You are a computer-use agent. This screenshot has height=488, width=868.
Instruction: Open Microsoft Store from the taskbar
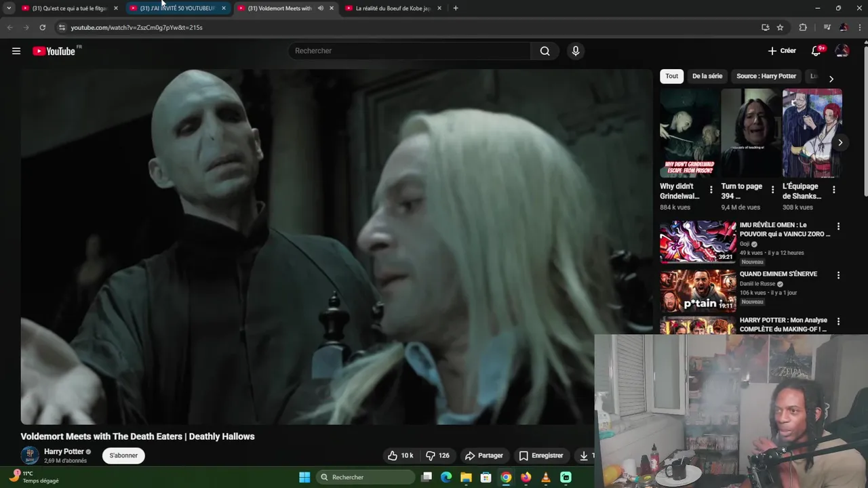coord(486,477)
